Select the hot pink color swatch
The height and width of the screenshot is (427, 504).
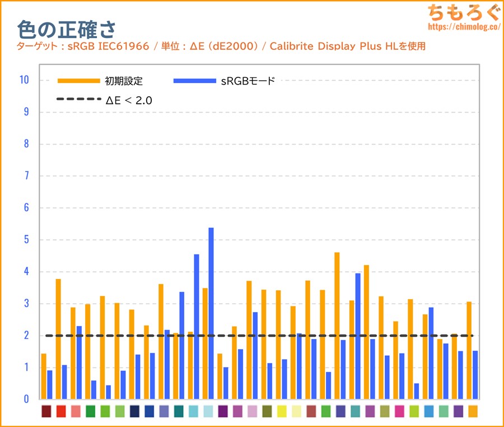tap(399, 411)
